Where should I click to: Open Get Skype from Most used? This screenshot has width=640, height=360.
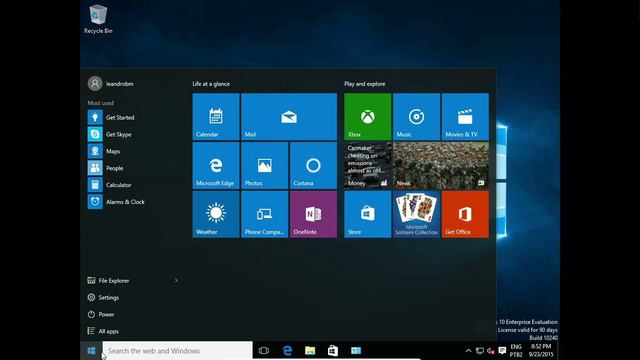pyautogui.click(x=134, y=134)
